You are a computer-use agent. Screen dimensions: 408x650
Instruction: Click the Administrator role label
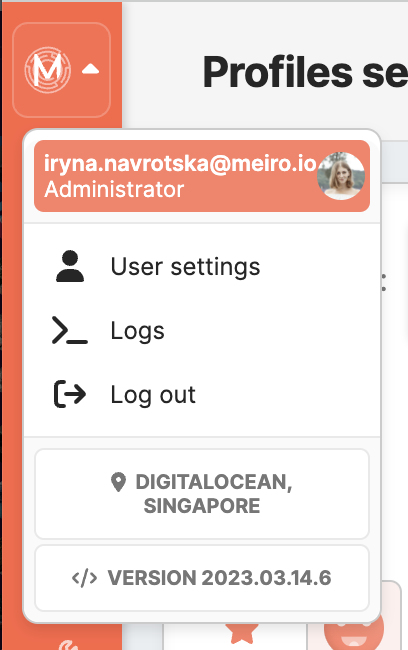[114, 190]
